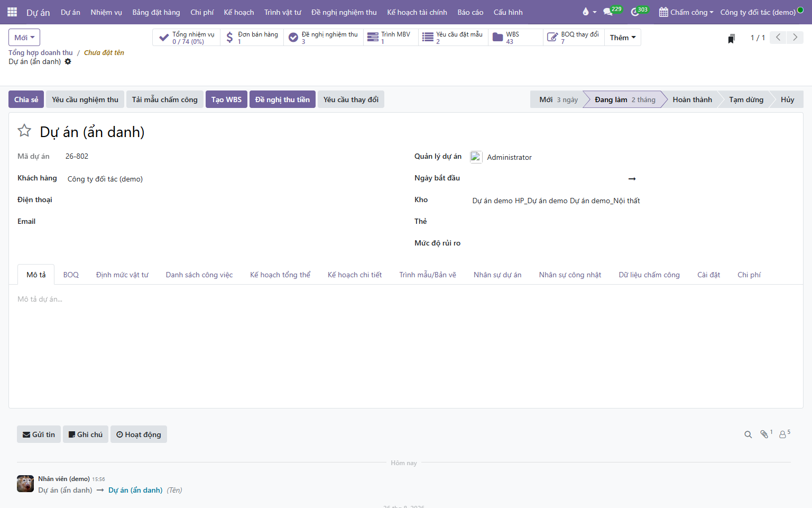Image resolution: width=812 pixels, height=508 pixels.
Task: Click the bookmark icon near pager
Action: tap(731, 38)
